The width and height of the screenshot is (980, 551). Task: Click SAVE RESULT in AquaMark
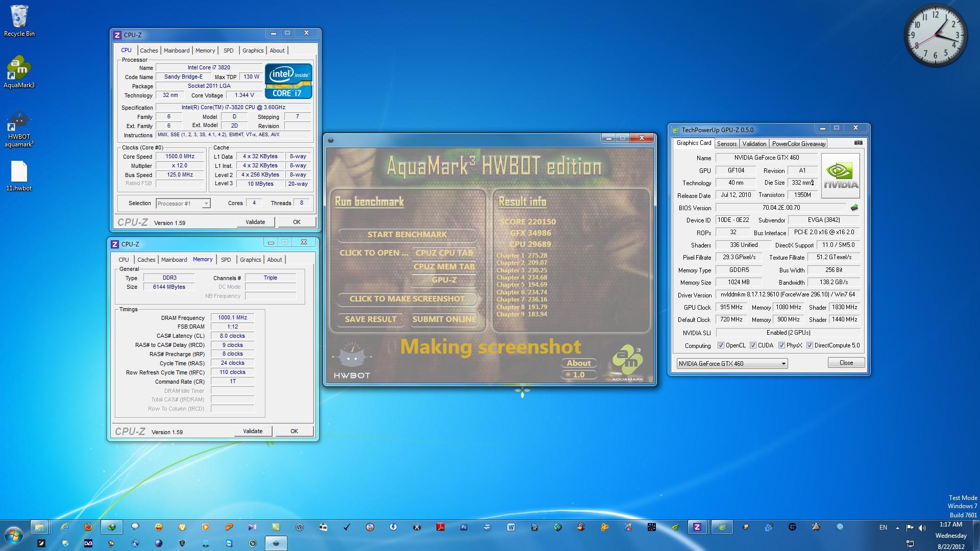pyautogui.click(x=371, y=319)
